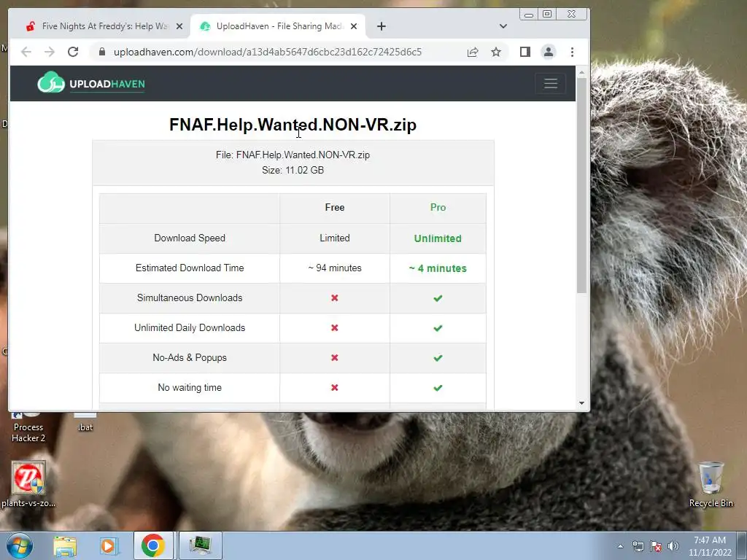Click red X for Simultaneous Downloads
Viewport: 747px width, 560px height.
pyautogui.click(x=334, y=298)
